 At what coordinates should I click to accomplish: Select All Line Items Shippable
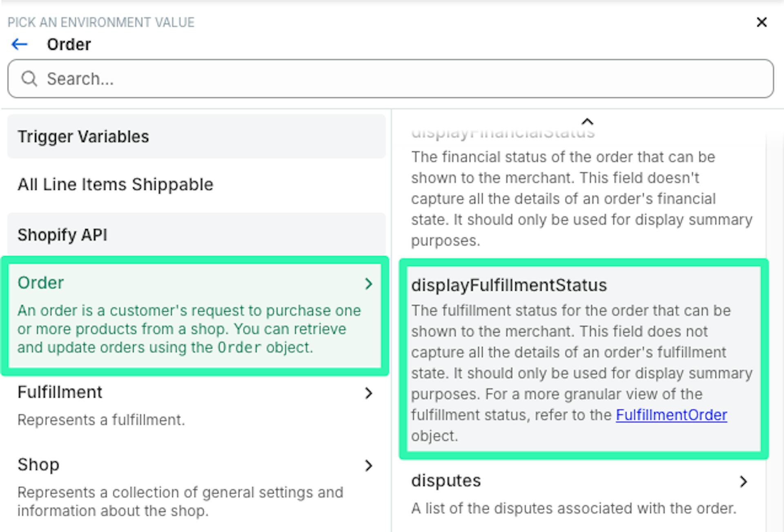tap(115, 185)
